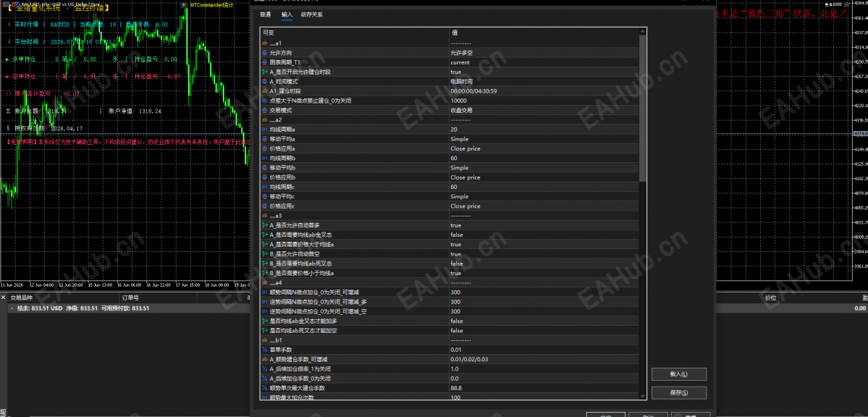The height and width of the screenshot is (417, 868).
Task: Click the string icon beside A1_建仓时段
Action: [x=265, y=90]
